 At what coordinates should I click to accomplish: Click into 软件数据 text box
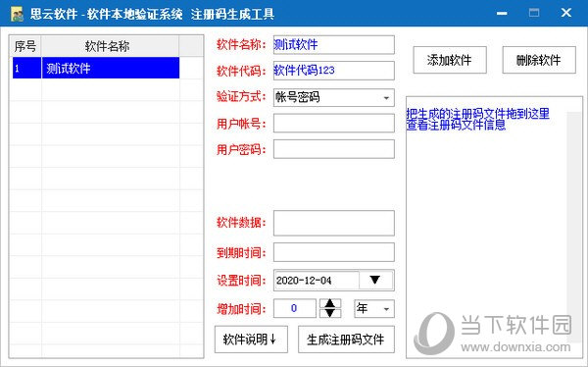[334, 223]
